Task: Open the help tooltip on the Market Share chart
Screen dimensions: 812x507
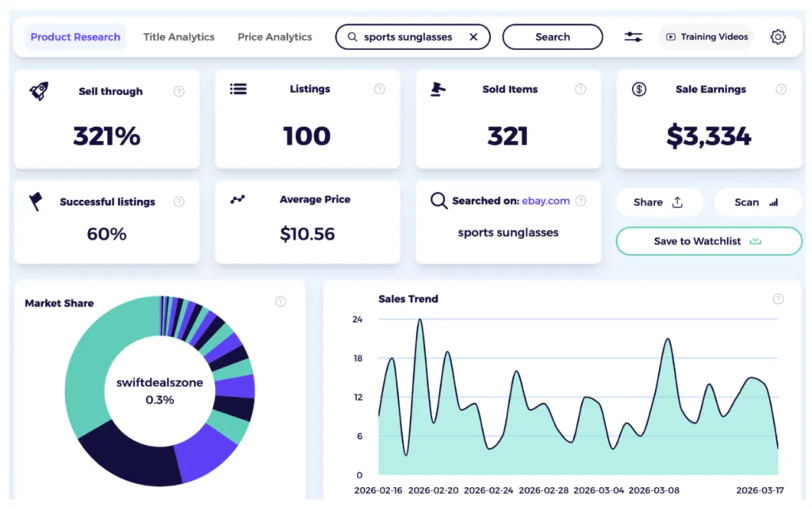Action: [x=281, y=302]
